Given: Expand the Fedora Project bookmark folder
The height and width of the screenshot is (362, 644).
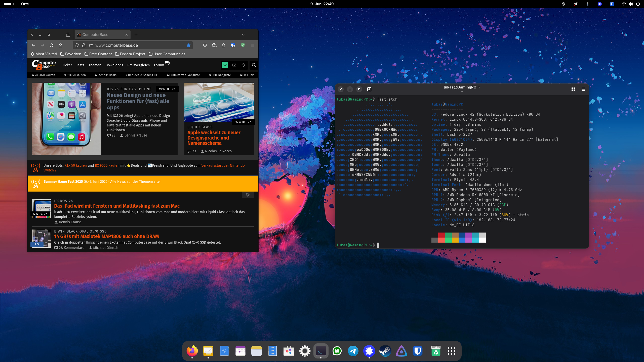Looking at the screenshot, I should pyautogui.click(x=130, y=54).
